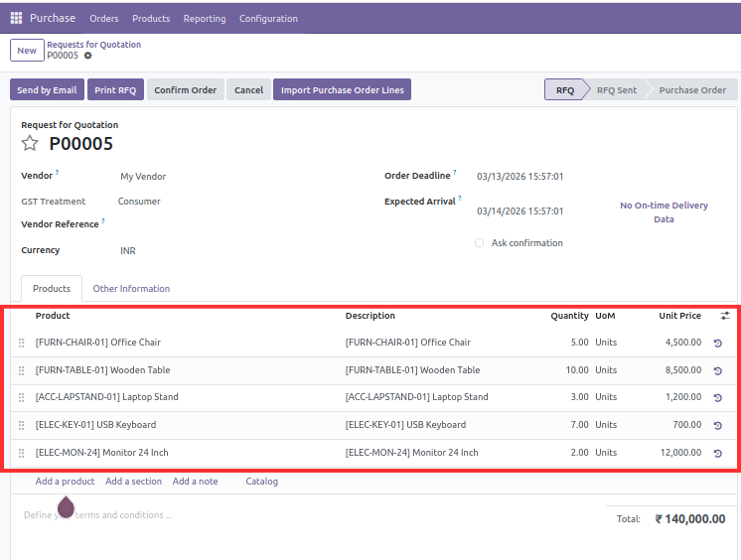This screenshot has height=560, width=741.
Task: Click the gear icon next to P00005
Action: coord(87,56)
